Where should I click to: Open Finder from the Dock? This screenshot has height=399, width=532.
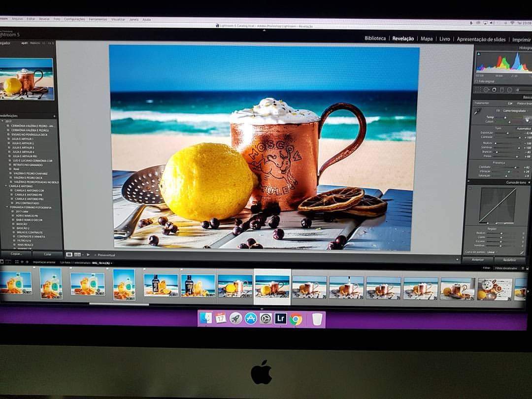tap(205, 318)
